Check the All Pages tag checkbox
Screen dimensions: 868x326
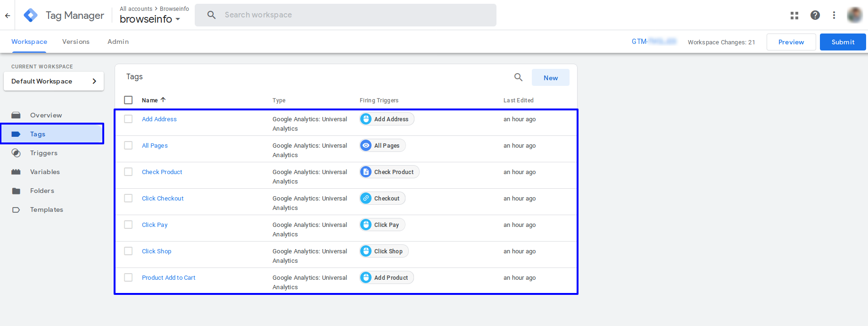pyautogui.click(x=128, y=145)
